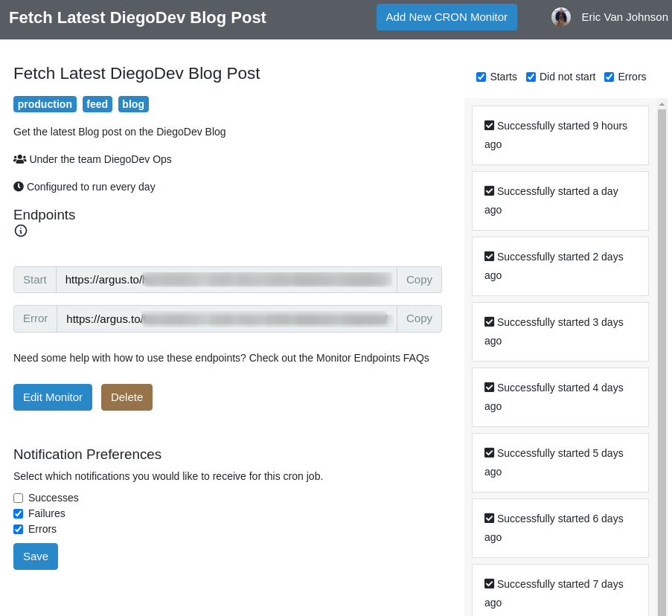The image size is (672, 616).
Task: Open the Monitor Endpoints FAQs link
Action: pos(372,358)
